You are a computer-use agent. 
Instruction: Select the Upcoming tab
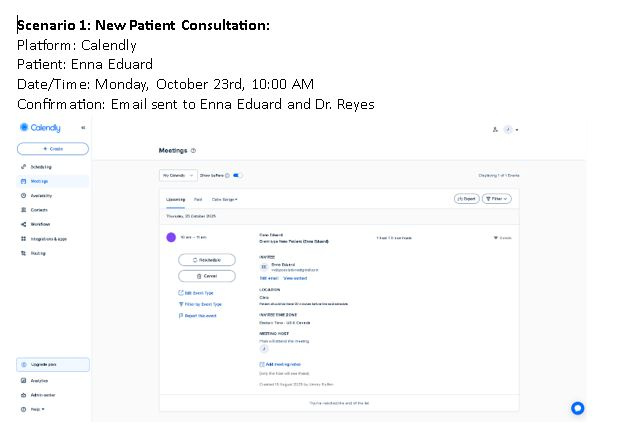click(x=175, y=199)
